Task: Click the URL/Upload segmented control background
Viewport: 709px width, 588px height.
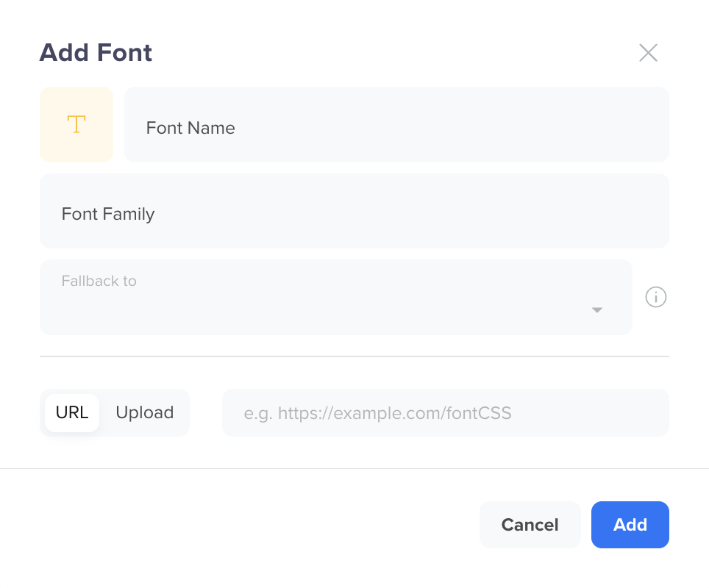Action: [115, 412]
